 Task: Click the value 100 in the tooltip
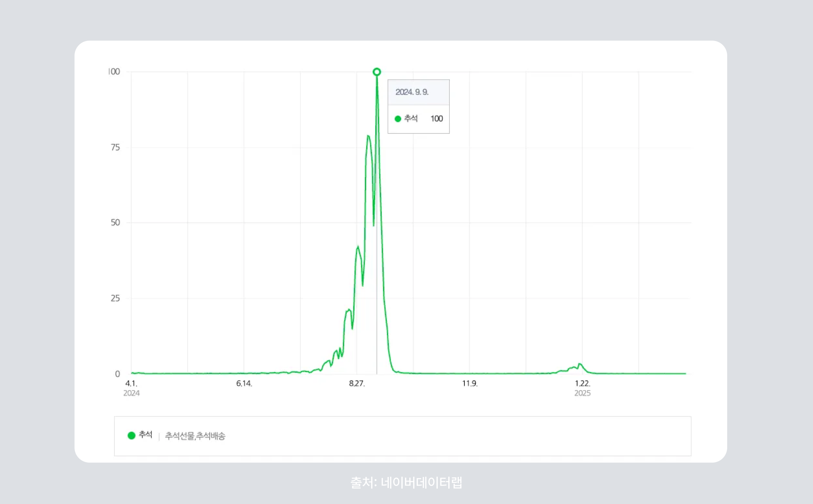(437, 119)
